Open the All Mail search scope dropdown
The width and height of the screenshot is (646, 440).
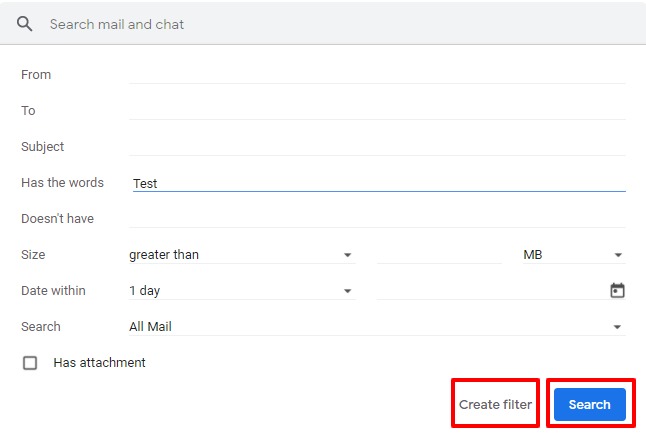[376, 327]
